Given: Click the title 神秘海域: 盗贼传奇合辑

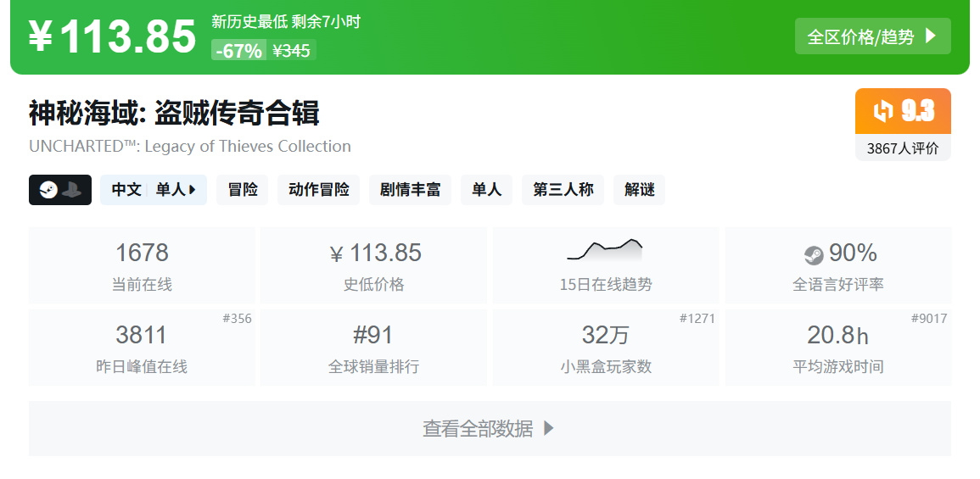Looking at the screenshot, I should point(175,114).
